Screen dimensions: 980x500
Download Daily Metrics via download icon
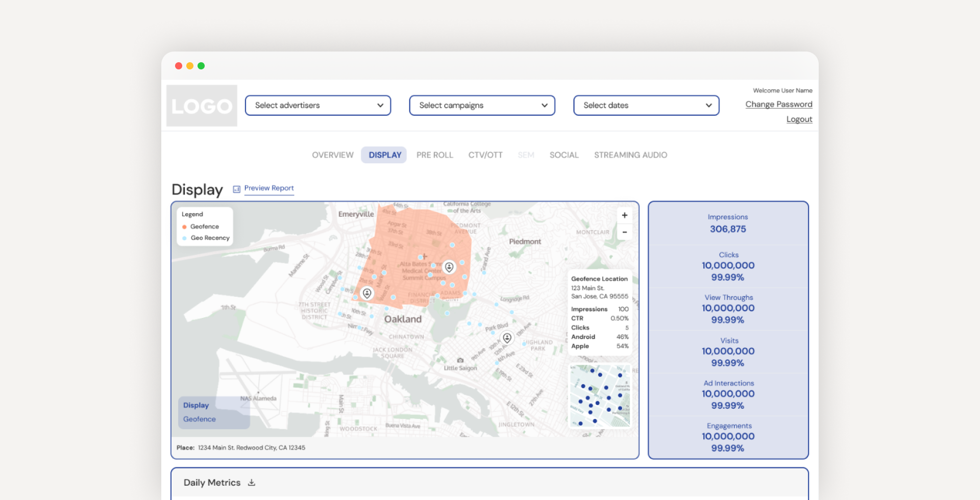[x=252, y=483]
